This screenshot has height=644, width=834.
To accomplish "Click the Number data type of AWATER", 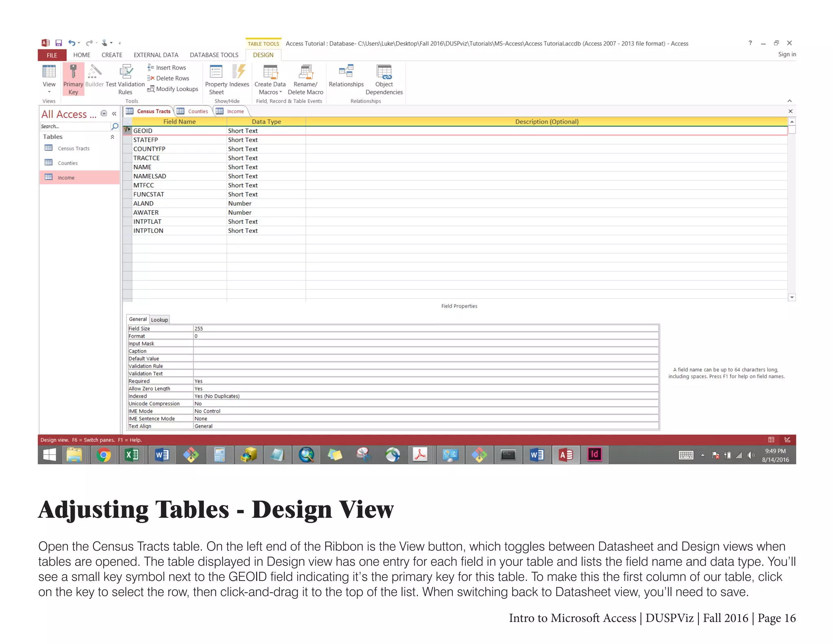I will [266, 212].
